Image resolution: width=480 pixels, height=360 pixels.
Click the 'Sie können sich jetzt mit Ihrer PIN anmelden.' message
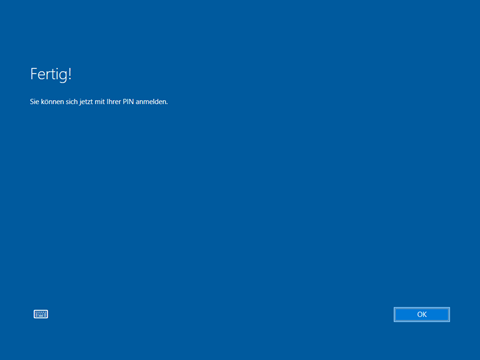click(x=99, y=102)
